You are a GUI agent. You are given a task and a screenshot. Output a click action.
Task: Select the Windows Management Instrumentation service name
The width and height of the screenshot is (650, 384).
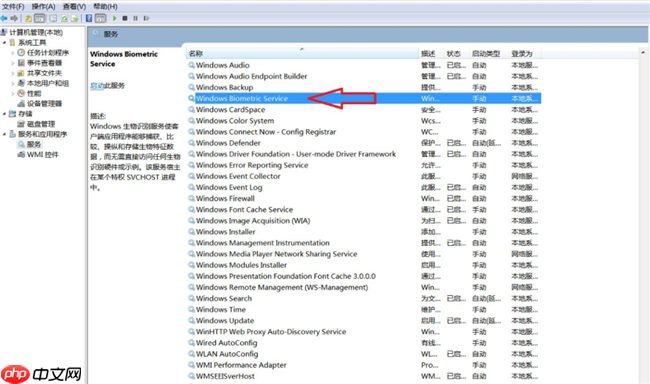263,243
